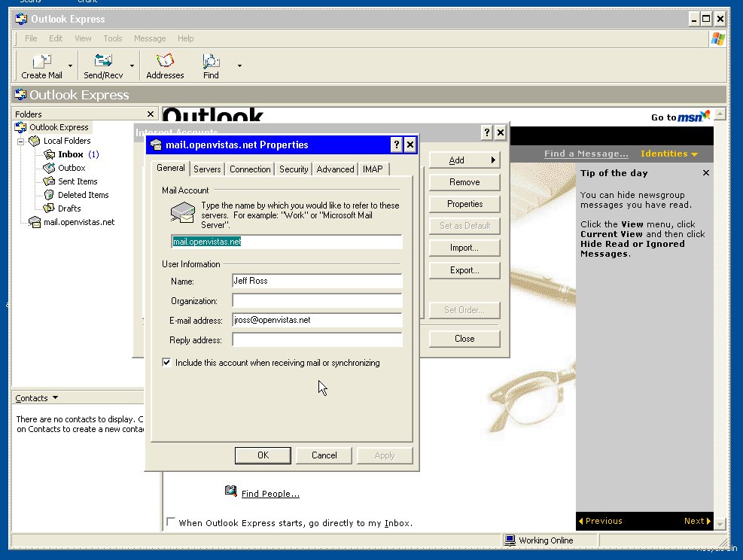Select the Inbox folder icon

[x=49, y=154]
